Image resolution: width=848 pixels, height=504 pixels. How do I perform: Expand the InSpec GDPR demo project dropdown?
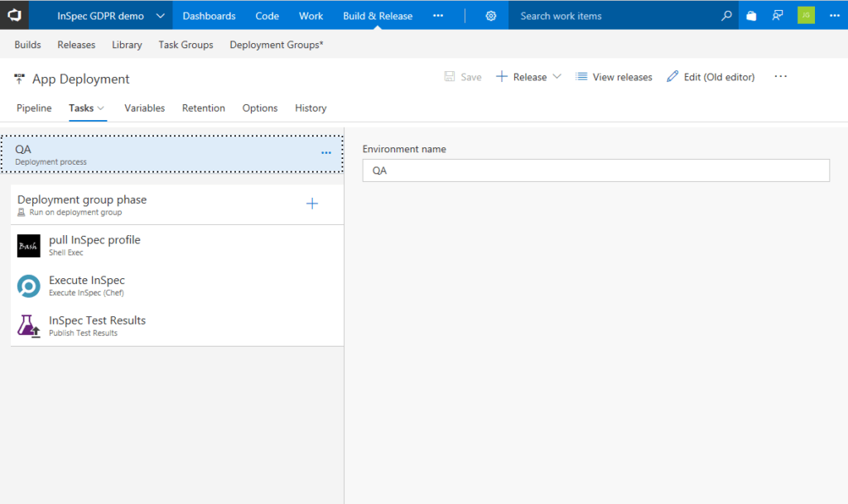tap(160, 16)
